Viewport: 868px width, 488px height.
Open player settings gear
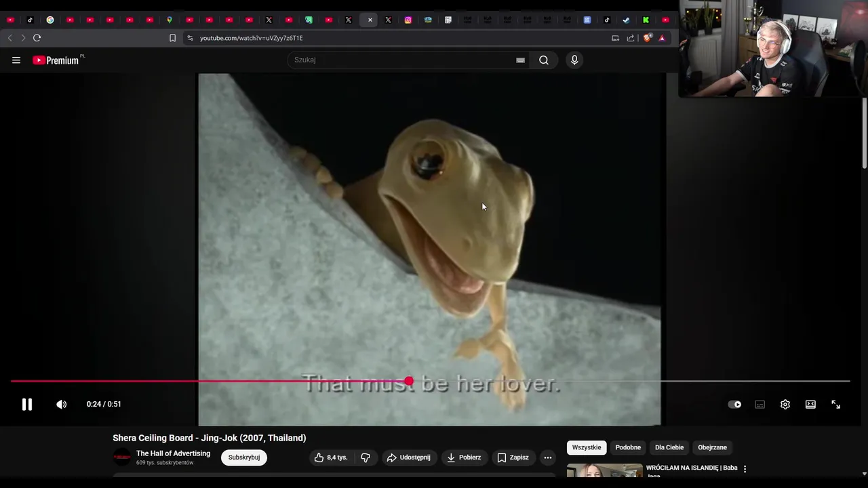785,405
